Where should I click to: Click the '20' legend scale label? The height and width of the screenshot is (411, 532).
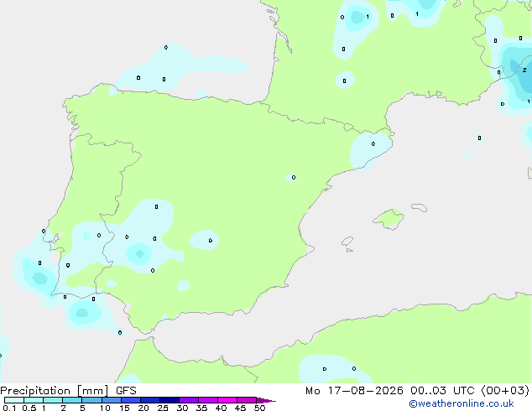pos(143,408)
